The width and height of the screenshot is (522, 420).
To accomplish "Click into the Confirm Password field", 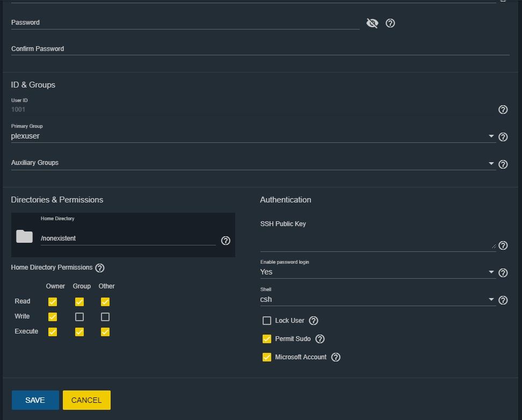I will (260, 49).
